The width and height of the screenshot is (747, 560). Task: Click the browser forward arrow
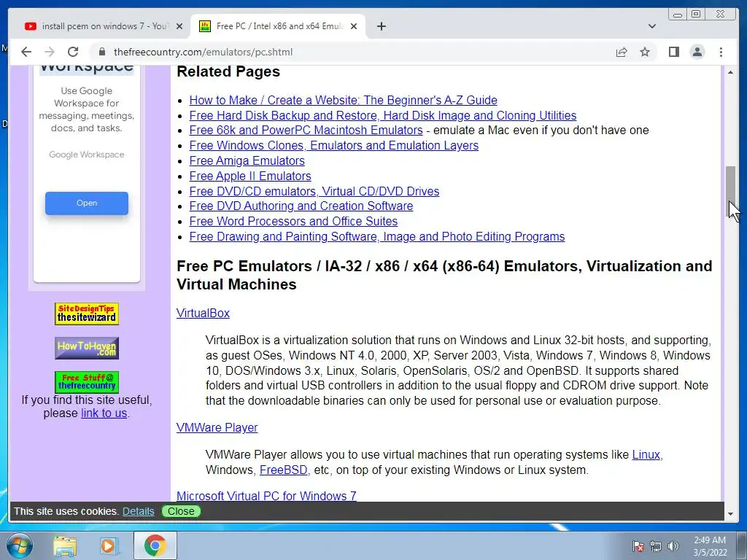[50, 52]
